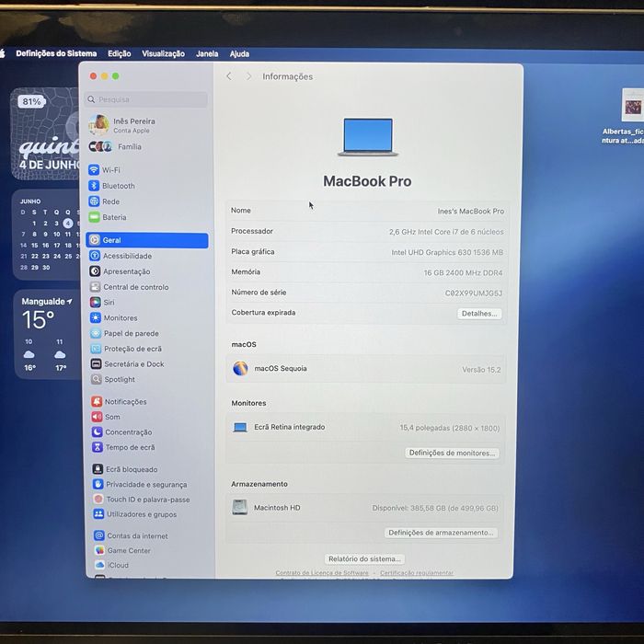Open Papel de parede settings
The image size is (644, 644).
point(124,333)
